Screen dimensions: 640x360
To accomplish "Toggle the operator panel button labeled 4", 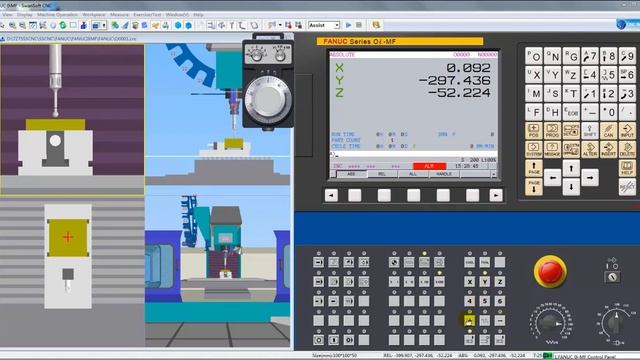I will point(469,301).
